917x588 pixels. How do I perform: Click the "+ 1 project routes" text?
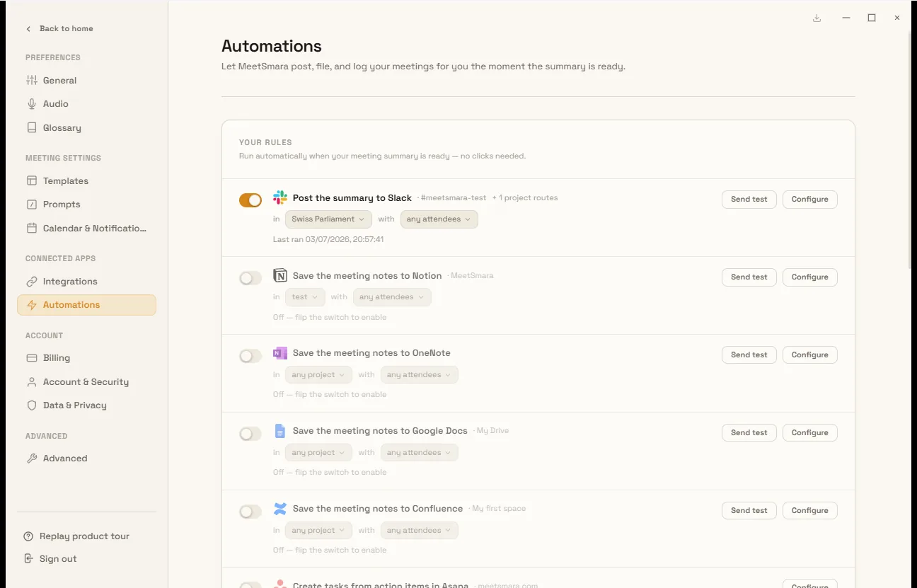click(x=525, y=198)
